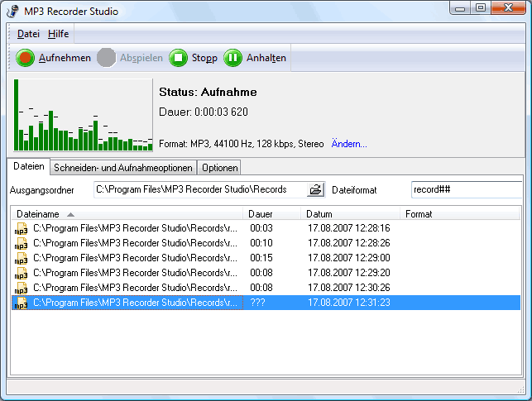
Task: Open the Datei menu
Action: coord(28,34)
